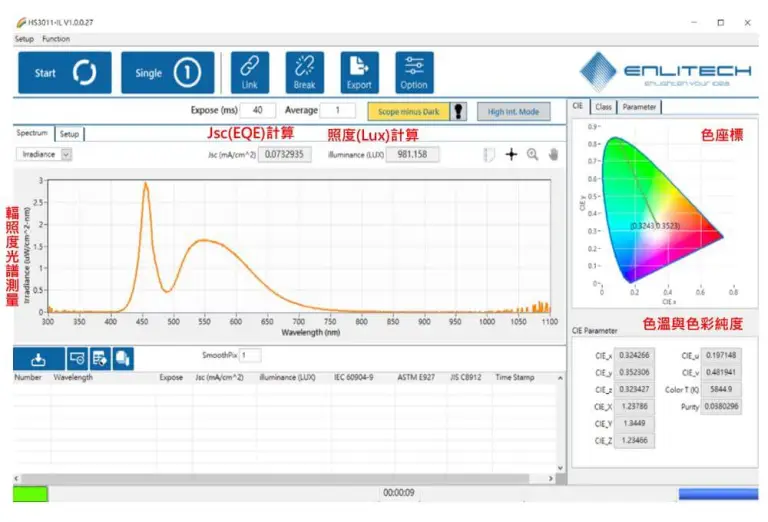768x522 pixels.
Task: Select the pan hand graph tool
Action: tap(553, 155)
